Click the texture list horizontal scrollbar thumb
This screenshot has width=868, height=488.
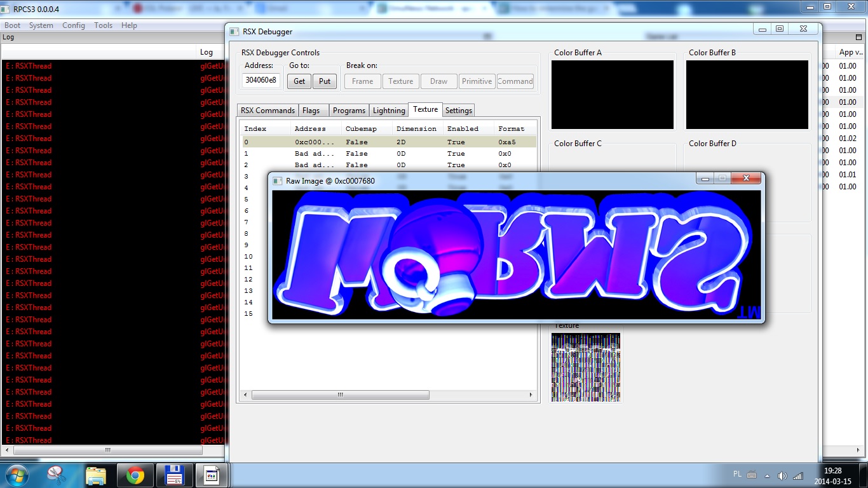click(340, 395)
